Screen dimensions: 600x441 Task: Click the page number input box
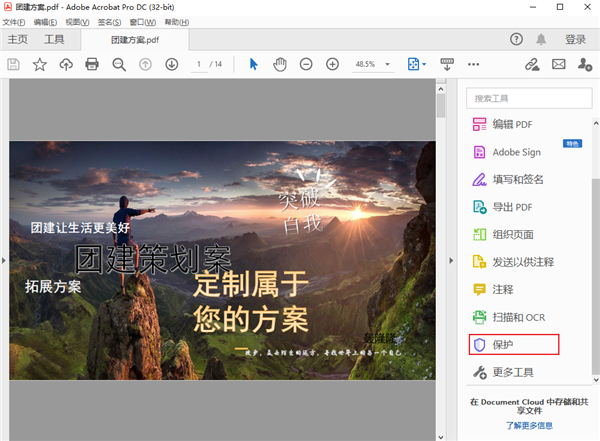coord(200,64)
